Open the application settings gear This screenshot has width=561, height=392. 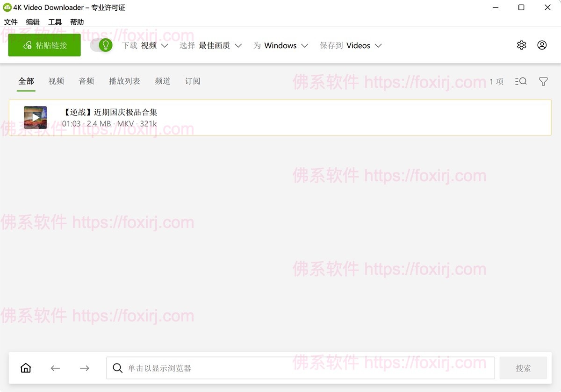[x=521, y=45]
